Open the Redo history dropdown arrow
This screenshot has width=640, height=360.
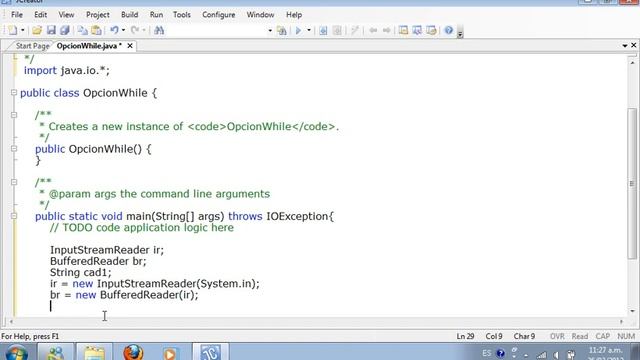[144, 30]
